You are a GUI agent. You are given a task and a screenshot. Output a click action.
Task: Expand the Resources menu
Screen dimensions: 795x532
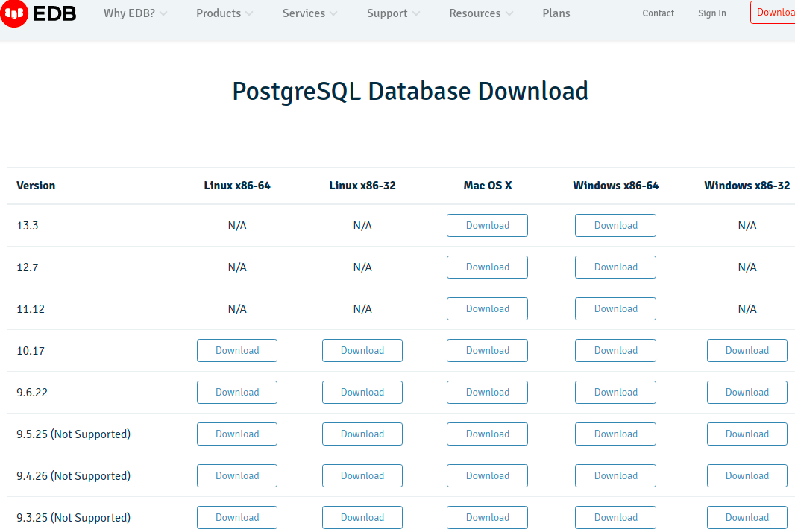point(481,13)
